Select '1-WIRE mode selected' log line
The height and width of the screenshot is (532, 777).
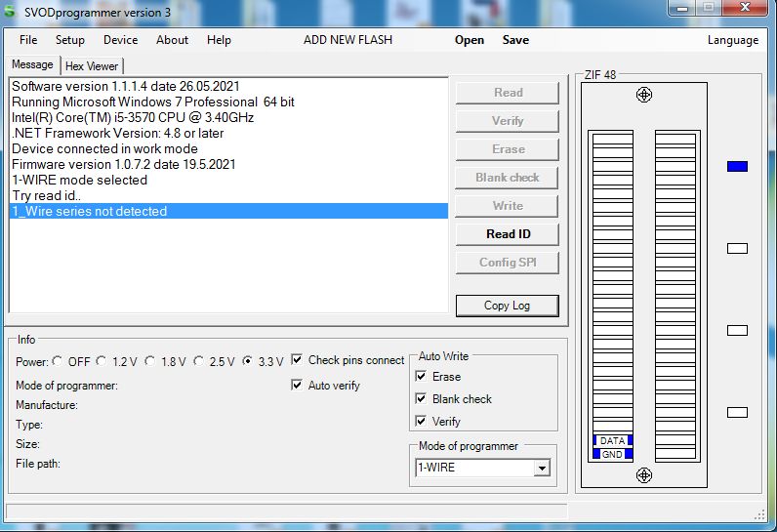(x=228, y=180)
